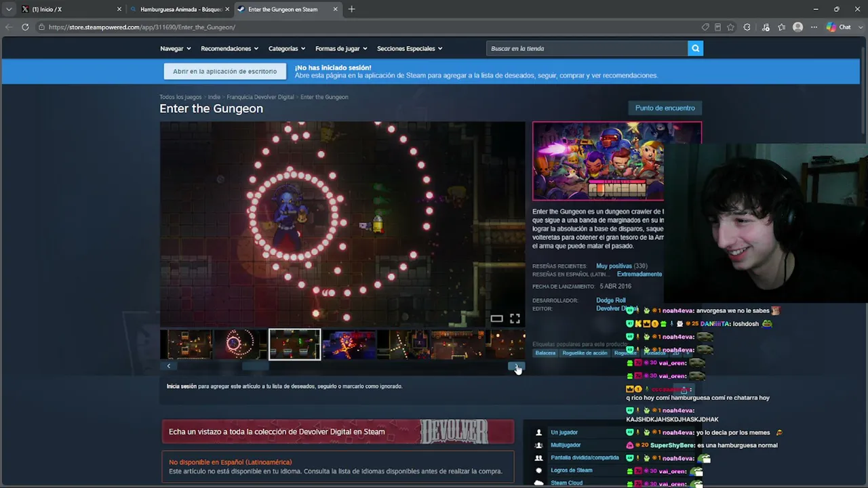
Task: Select the fourth thumbnail with blue-red explosion
Action: pyautogui.click(x=349, y=344)
